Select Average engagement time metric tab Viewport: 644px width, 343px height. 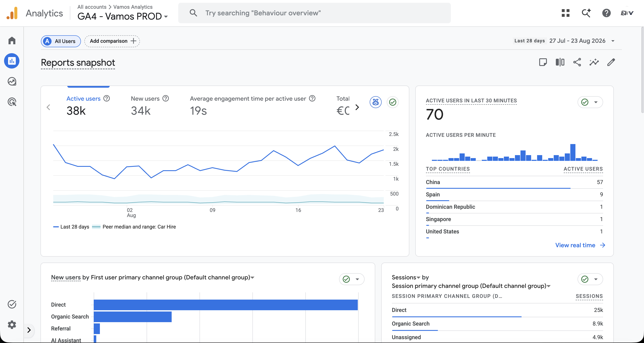tap(253, 105)
